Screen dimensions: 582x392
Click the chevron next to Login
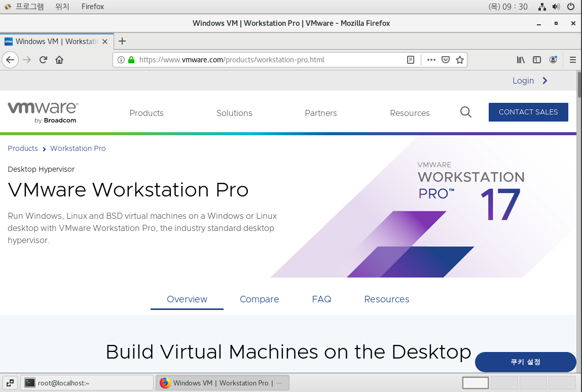click(545, 81)
